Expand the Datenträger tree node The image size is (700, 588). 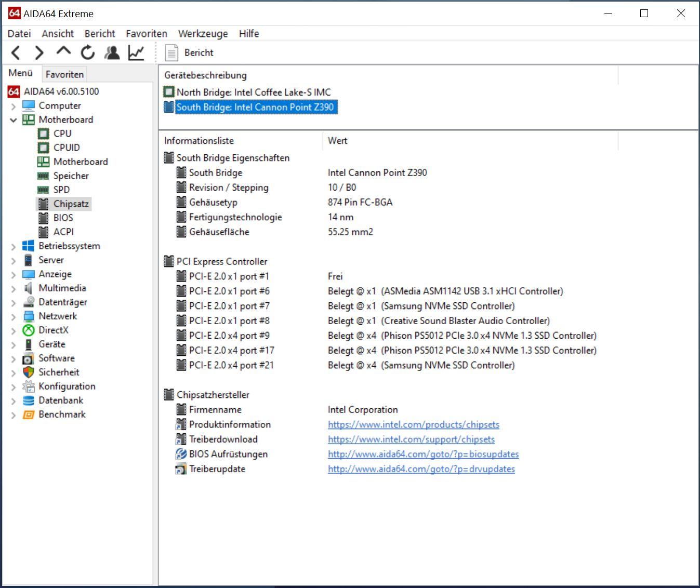pyautogui.click(x=14, y=302)
